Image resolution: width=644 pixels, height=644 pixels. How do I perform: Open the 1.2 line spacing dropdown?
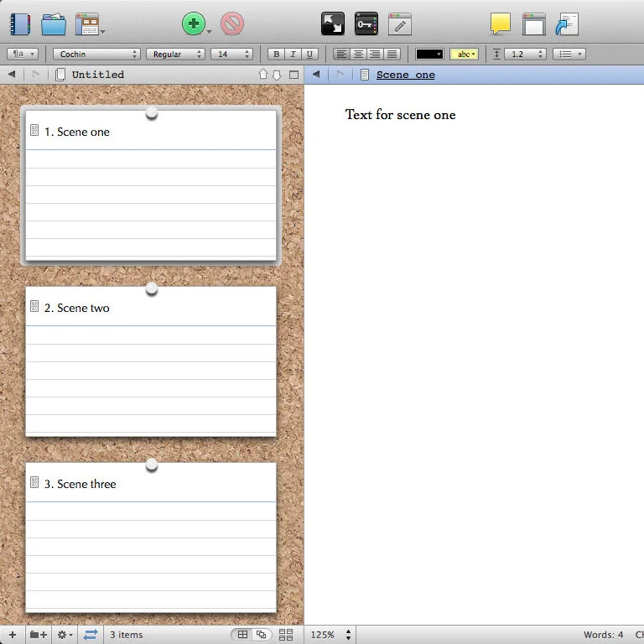coord(525,54)
